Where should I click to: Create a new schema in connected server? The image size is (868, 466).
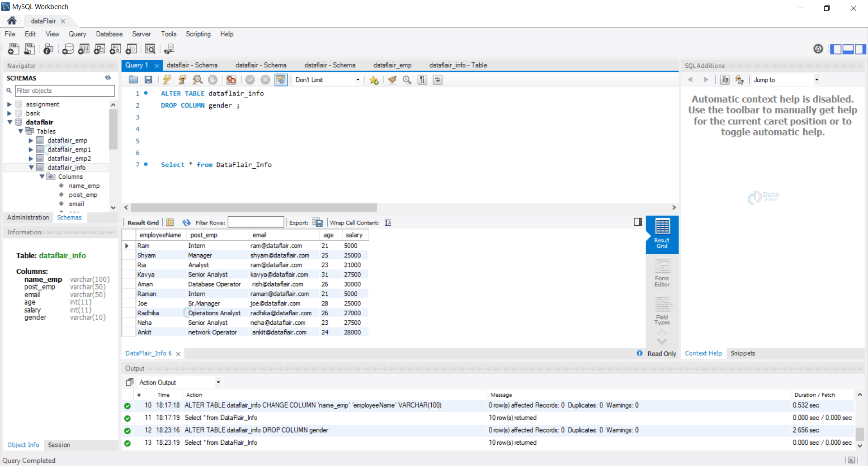pyautogui.click(x=68, y=49)
